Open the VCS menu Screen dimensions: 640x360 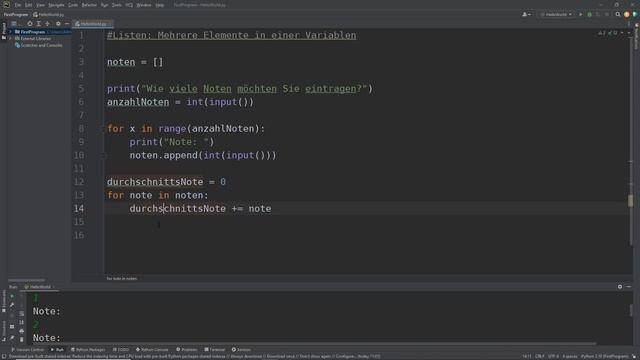click(129, 5)
